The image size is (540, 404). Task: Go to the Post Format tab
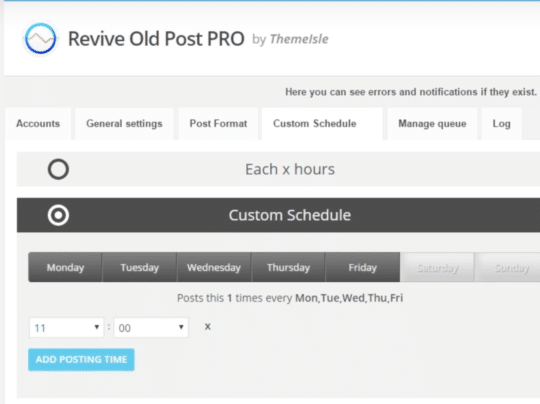pyautogui.click(x=218, y=124)
